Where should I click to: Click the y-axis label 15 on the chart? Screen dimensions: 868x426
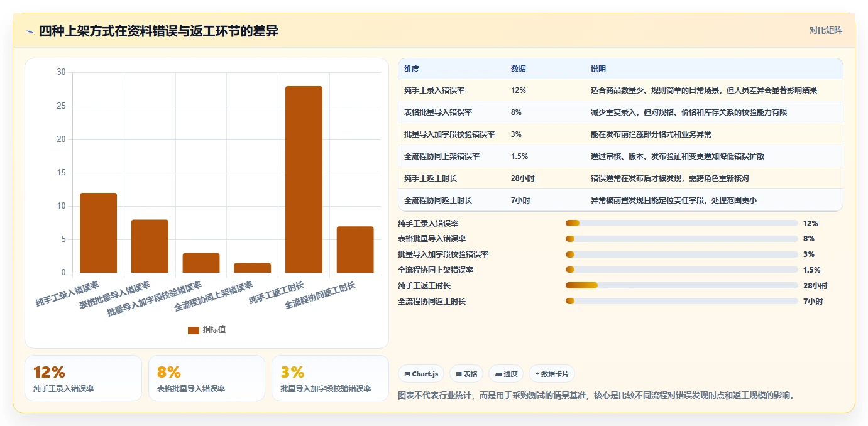[x=61, y=173]
